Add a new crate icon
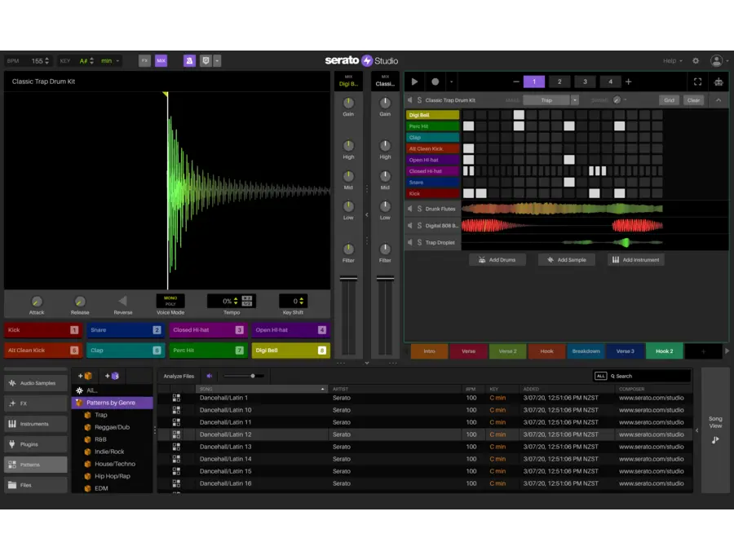The width and height of the screenshot is (734, 560). 85,376
